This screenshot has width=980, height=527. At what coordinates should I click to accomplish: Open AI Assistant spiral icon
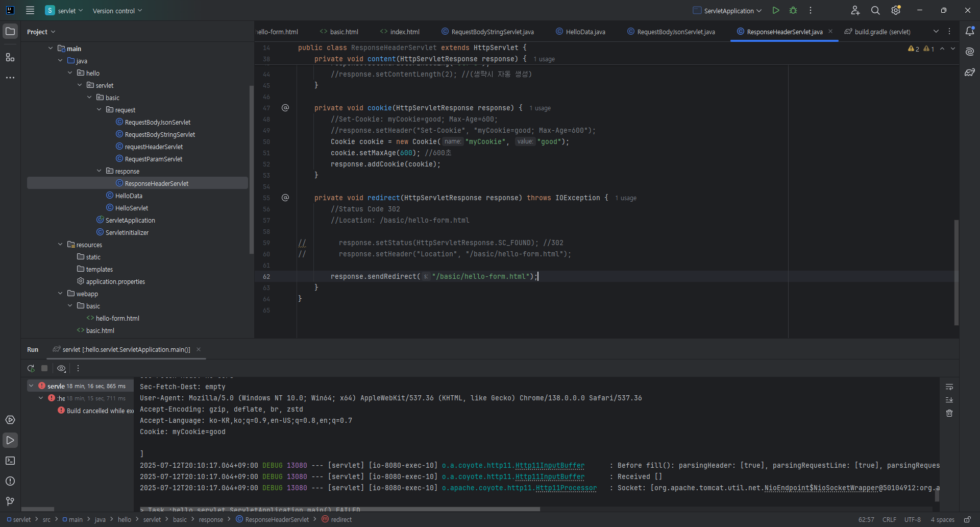(970, 52)
